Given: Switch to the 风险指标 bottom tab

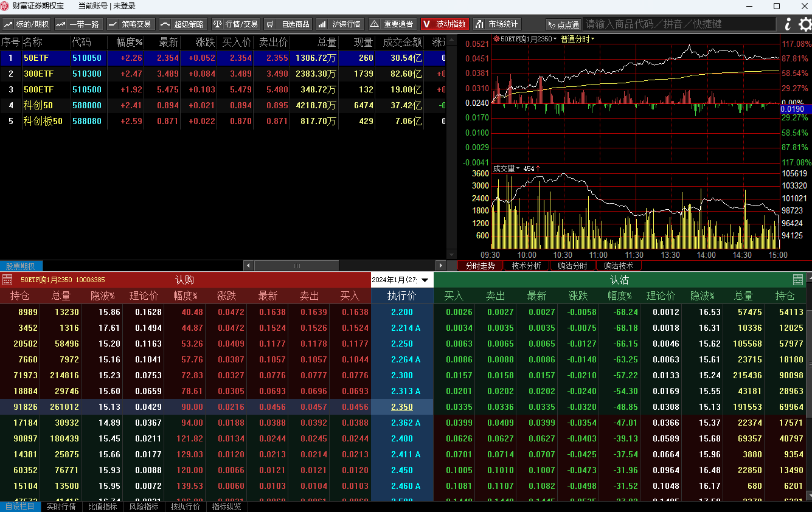Looking at the screenshot, I should point(144,507).
